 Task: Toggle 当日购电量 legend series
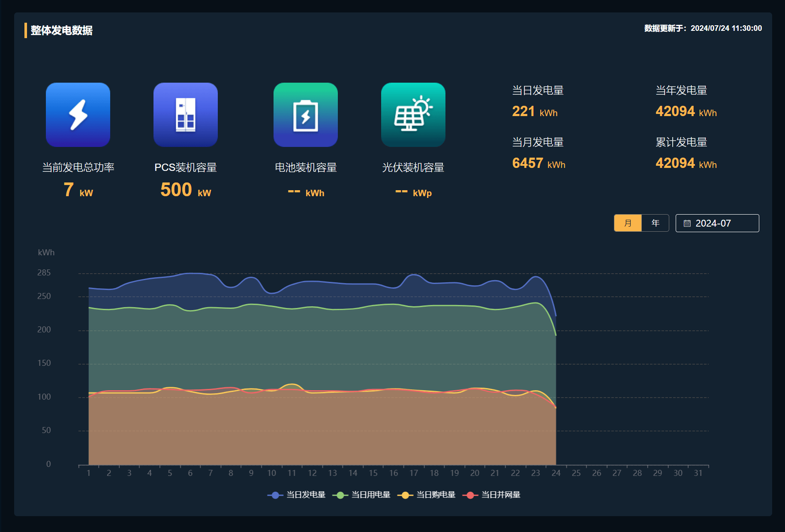click(427, 495)
